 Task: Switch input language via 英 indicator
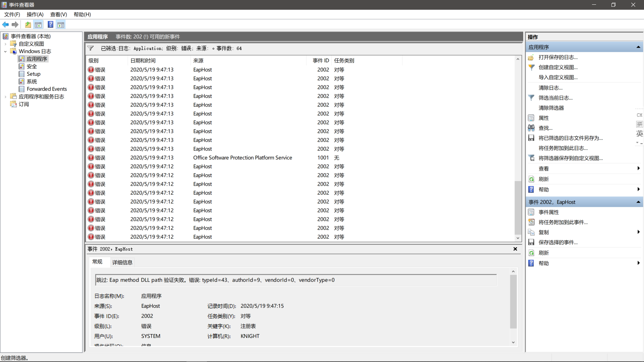tap(639, 133)
